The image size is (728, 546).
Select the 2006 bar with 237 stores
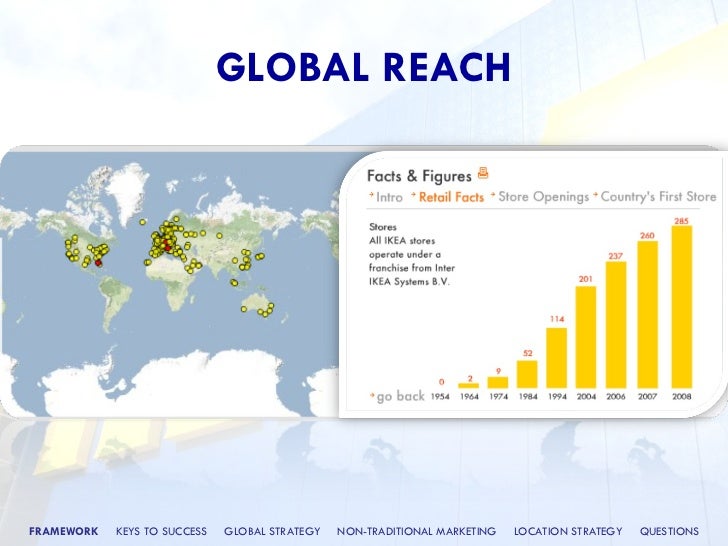click(616, 325)
